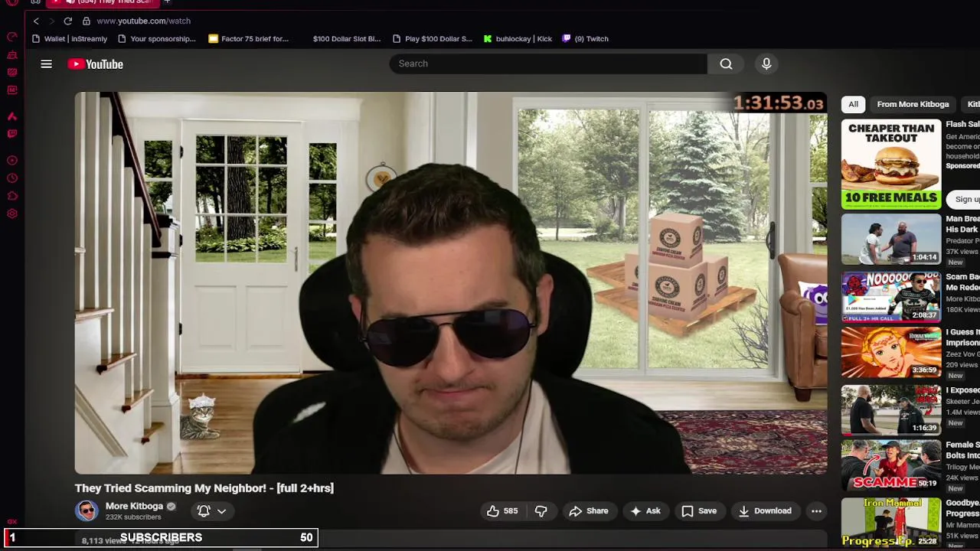Click the More Kitboga channel name
980x551 pixels.
(x=134, y=507)
